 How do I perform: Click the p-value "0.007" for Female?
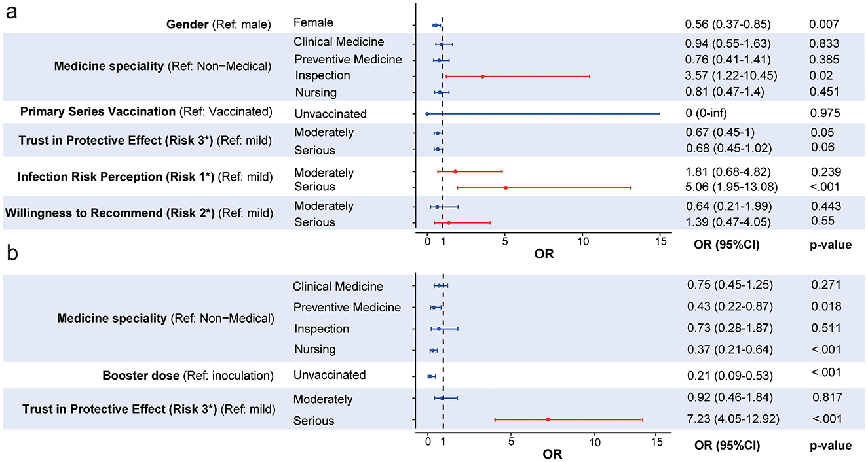[x=823, y=24]
